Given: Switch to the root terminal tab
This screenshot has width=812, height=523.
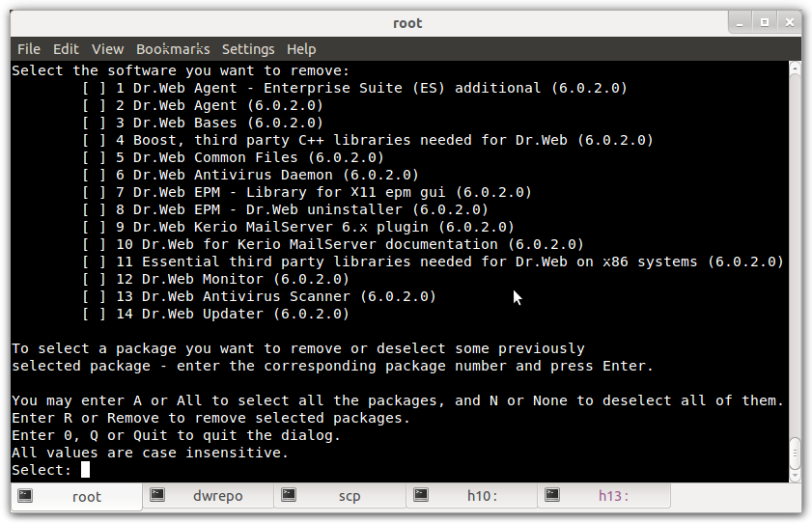Looking at the screenshot, I should pos(76,497).
